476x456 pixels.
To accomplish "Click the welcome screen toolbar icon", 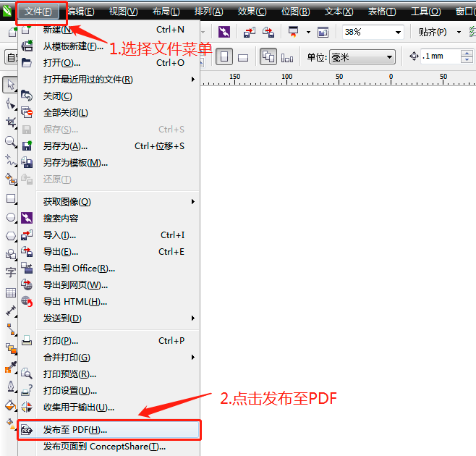I will (323, 32).
